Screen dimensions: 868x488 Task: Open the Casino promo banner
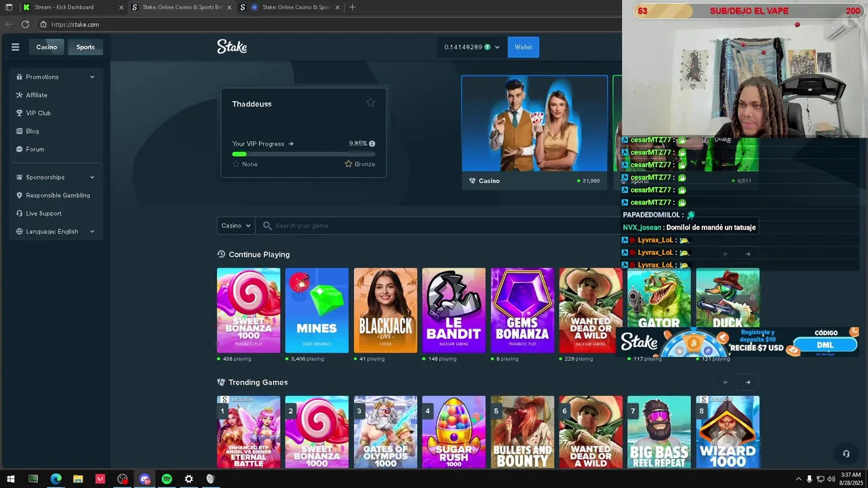pyautogui.click(x=535, y=132)
